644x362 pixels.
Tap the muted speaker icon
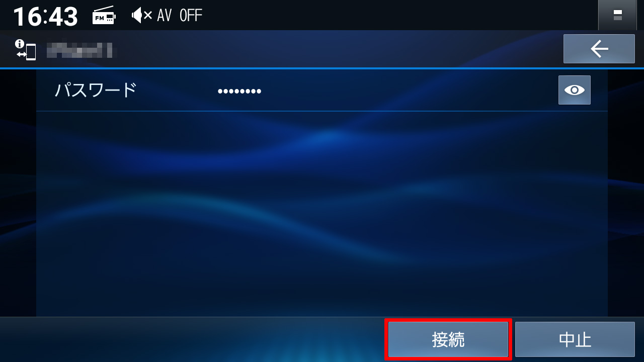tap(142, 16)
